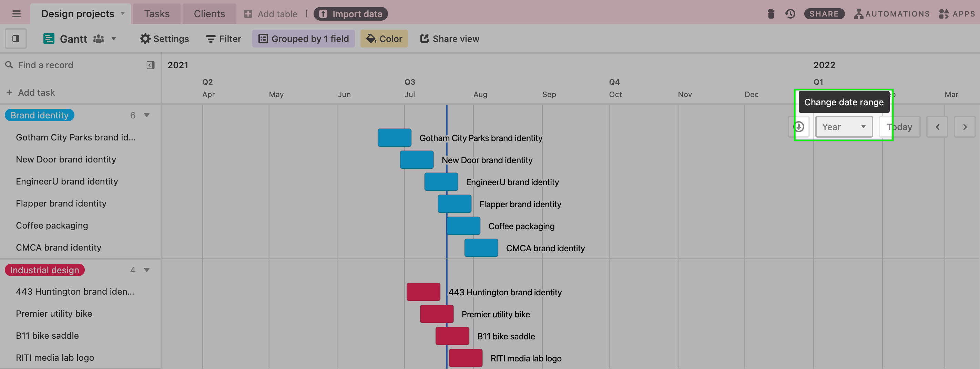Image resolution: width=980 pixels, height=369 pixels.
Task: Select the Brand identity group label
Action: coord(40,115)
